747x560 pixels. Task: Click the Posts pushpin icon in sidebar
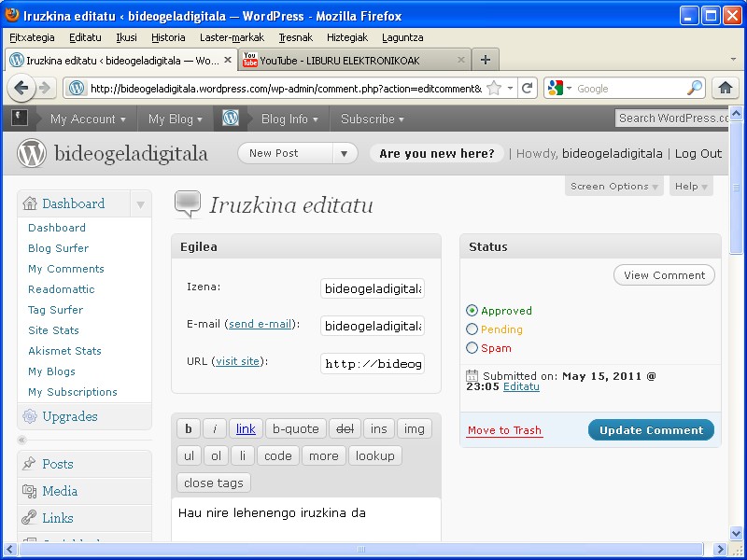(x=30, y=463)
